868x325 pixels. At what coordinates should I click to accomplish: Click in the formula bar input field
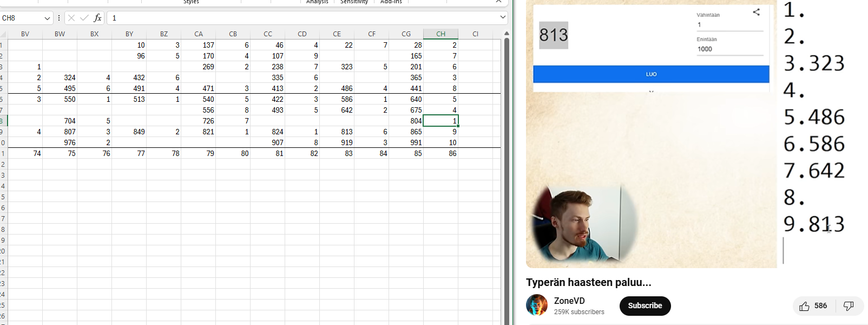point(303,18)
